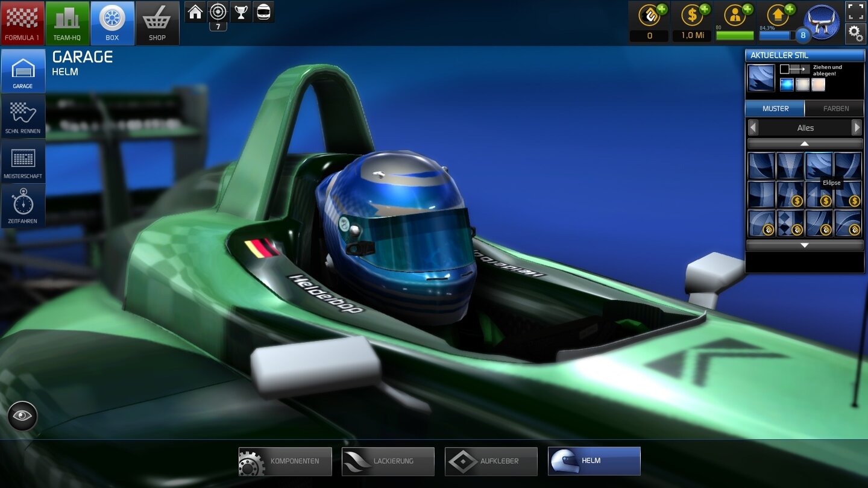This screenshot has width=868, height=488.
Task: Switch to the Muster patterns tab
Action: click(x=775, y=108)
